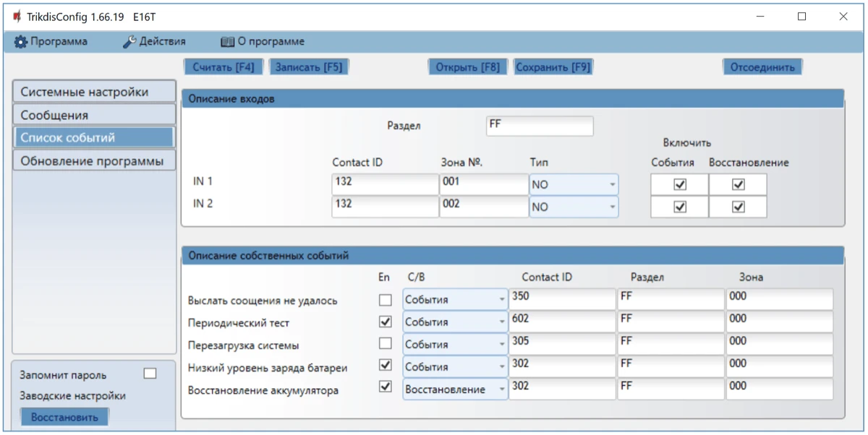The image size is (868, 435).
Task: Open the IN 1 Тип dropdown
Action: pos(574,185)
